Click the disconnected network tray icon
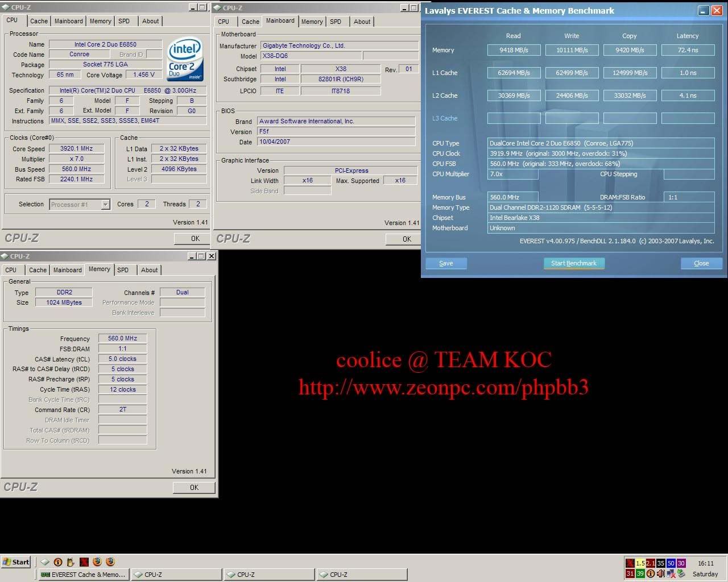 [x=671, y=573]
